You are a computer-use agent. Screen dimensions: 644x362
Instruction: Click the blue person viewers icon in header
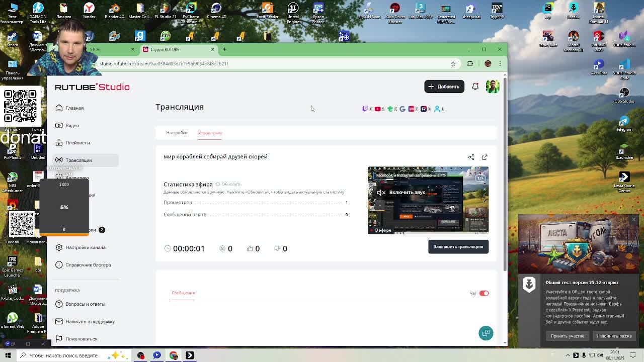[x=437, y=109]
